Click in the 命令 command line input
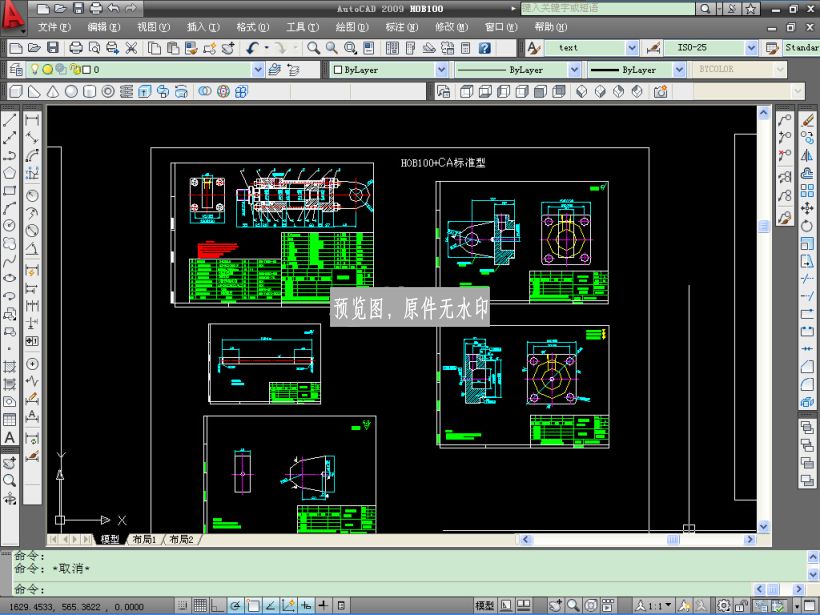820x615 pixels. click(382, 589)
